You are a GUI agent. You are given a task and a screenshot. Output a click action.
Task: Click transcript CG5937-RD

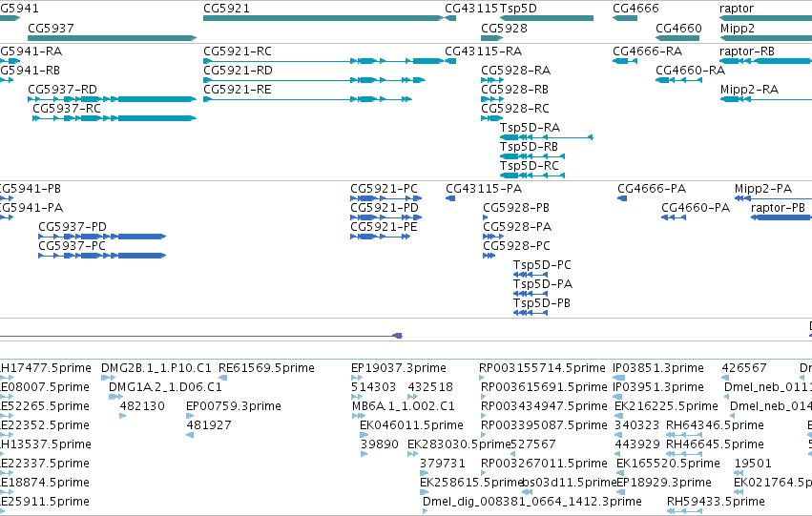(x=113, y=99)
